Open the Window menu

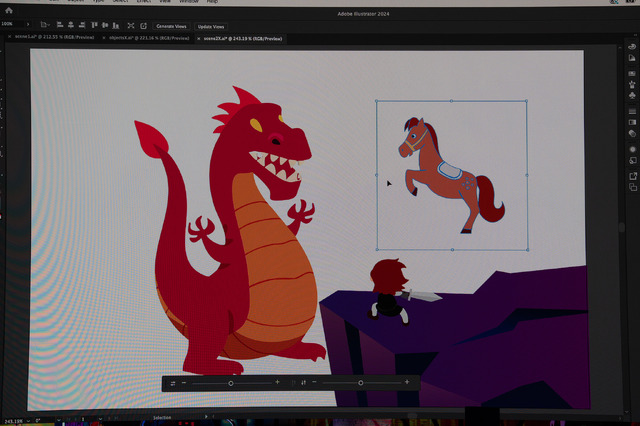pyautogui.click(x=189, y=2)
